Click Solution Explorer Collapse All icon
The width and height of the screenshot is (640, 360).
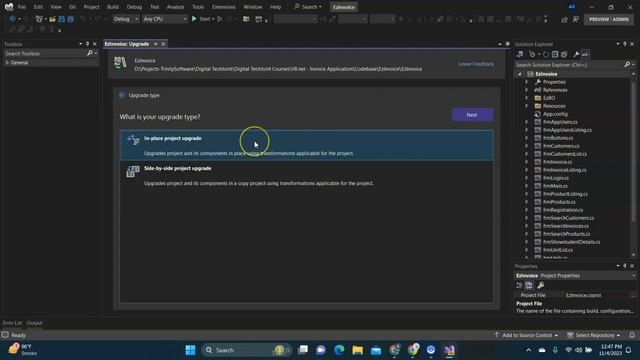point(555,54)
